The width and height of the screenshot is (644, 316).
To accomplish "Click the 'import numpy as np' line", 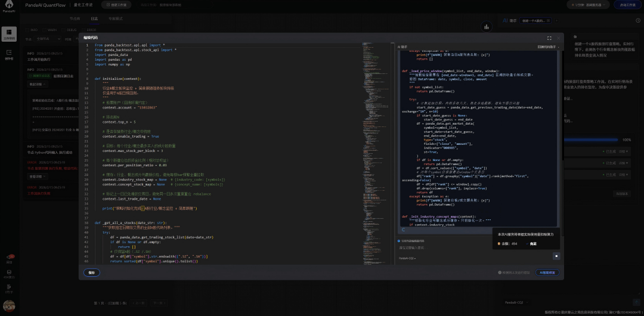I will [112, 64].
